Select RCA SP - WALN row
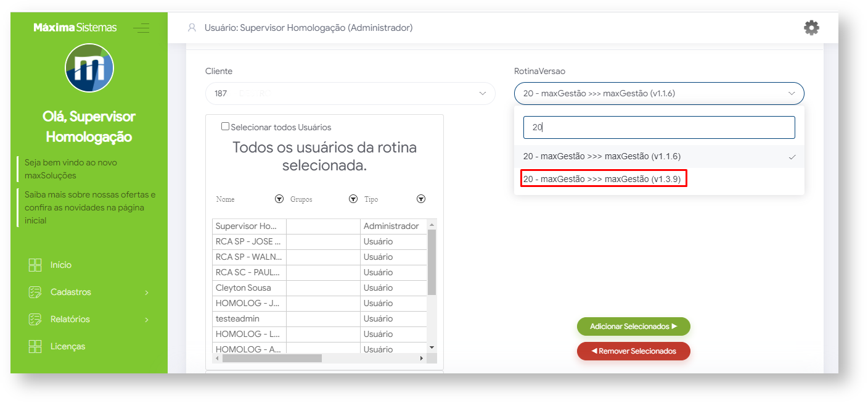The image size is (868, 403). tap(319, 257)
